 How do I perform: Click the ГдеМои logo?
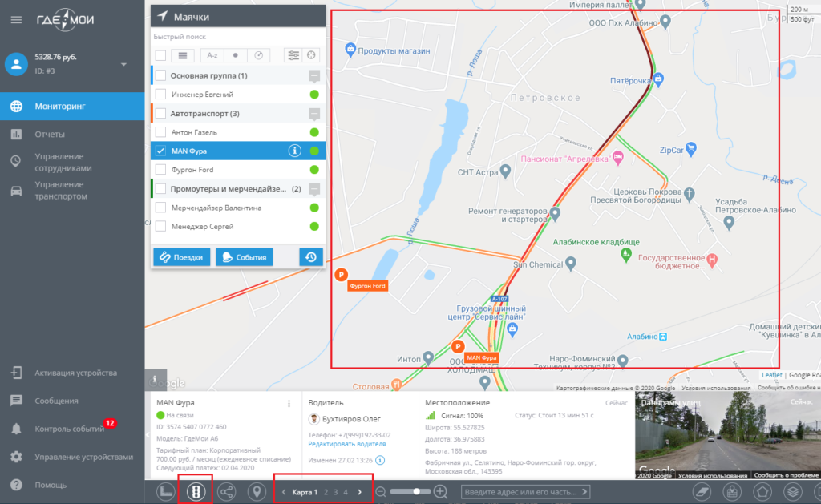tap(65, 20)
